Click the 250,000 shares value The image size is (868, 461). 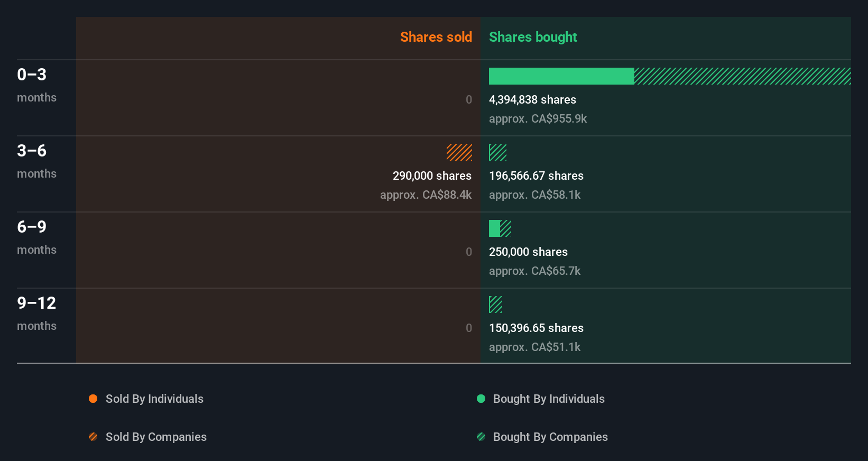(x=528, y=252)
